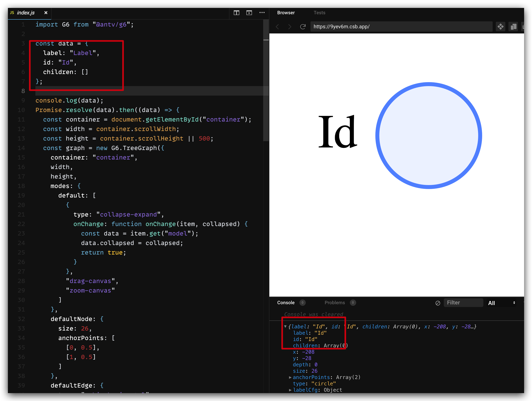
Task: Click the forward navigation arrow
Action: coord(290,27)
